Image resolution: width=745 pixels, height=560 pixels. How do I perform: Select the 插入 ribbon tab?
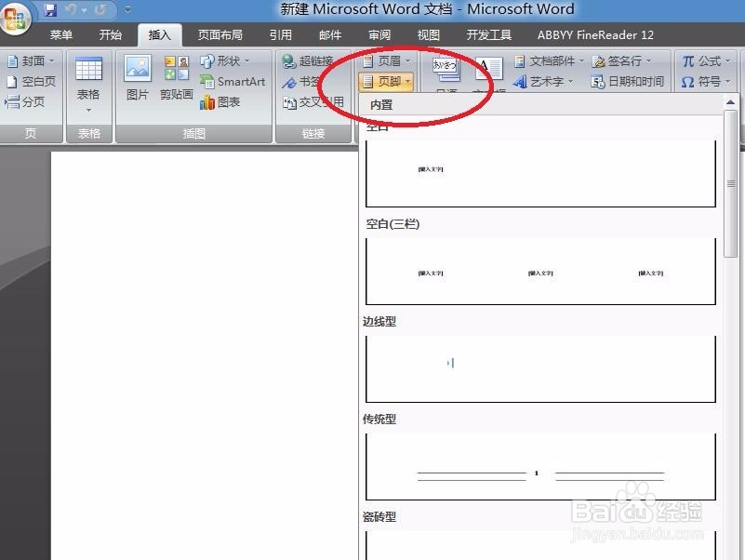(160, 34)
